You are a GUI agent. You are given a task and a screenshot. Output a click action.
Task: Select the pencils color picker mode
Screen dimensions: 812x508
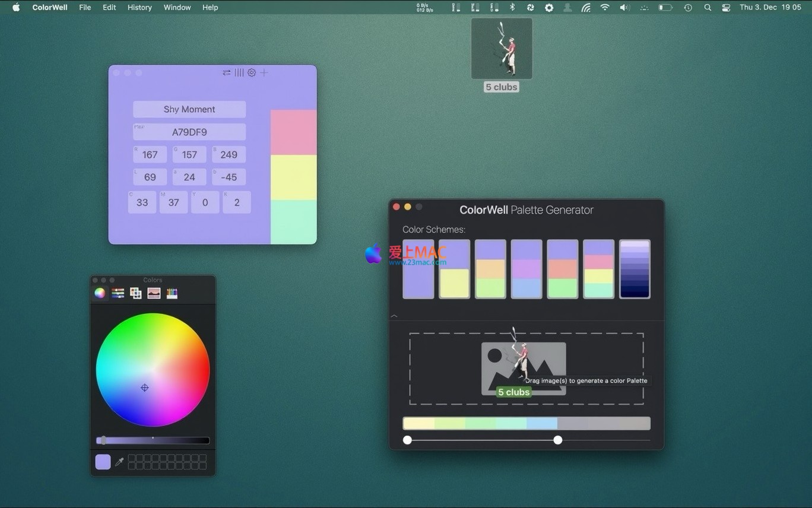172,293
